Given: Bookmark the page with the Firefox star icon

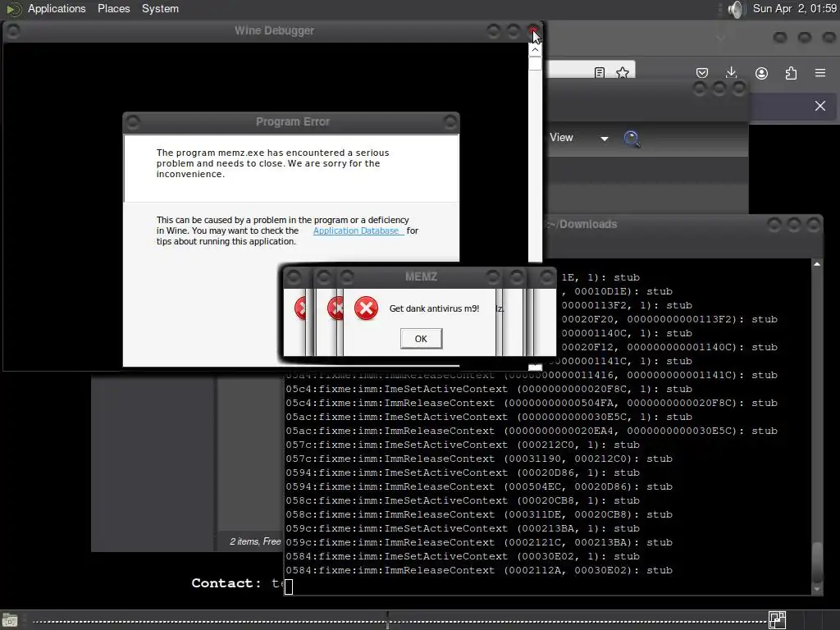Looking at the screenshot, I should (622, 73).
